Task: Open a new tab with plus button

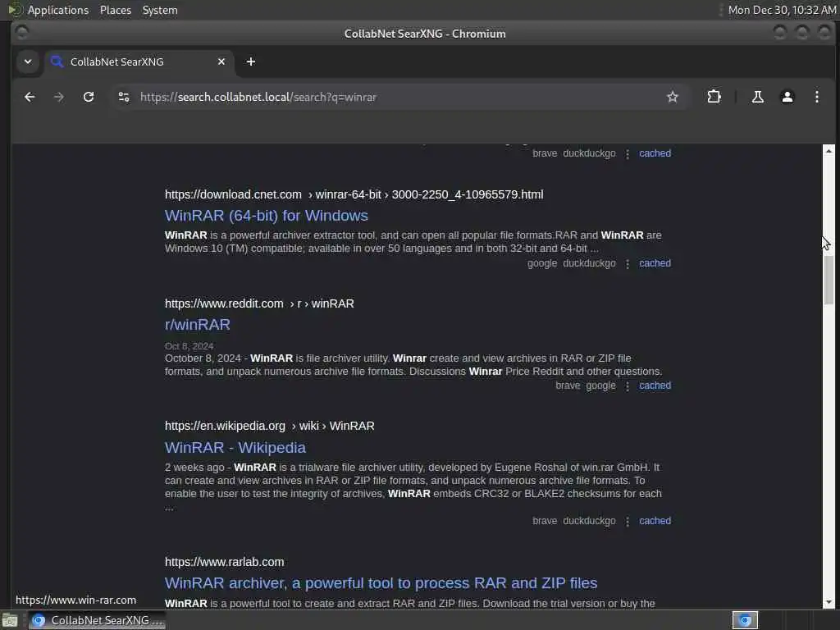Action: [251, 62]
